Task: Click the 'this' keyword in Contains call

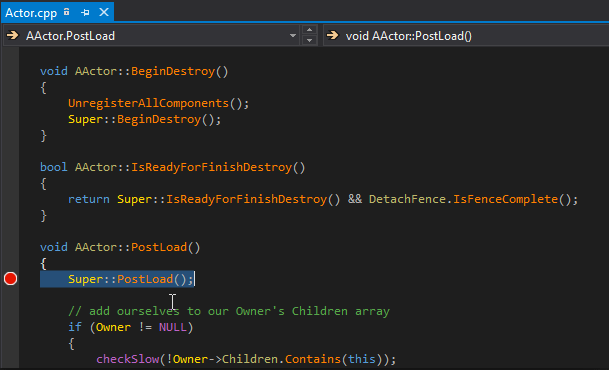Action: coord(362,359)
